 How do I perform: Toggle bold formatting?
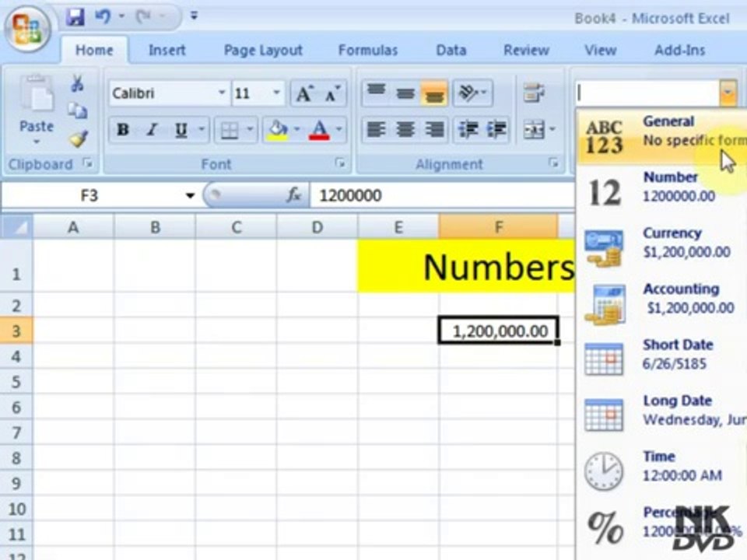point(123,130)
